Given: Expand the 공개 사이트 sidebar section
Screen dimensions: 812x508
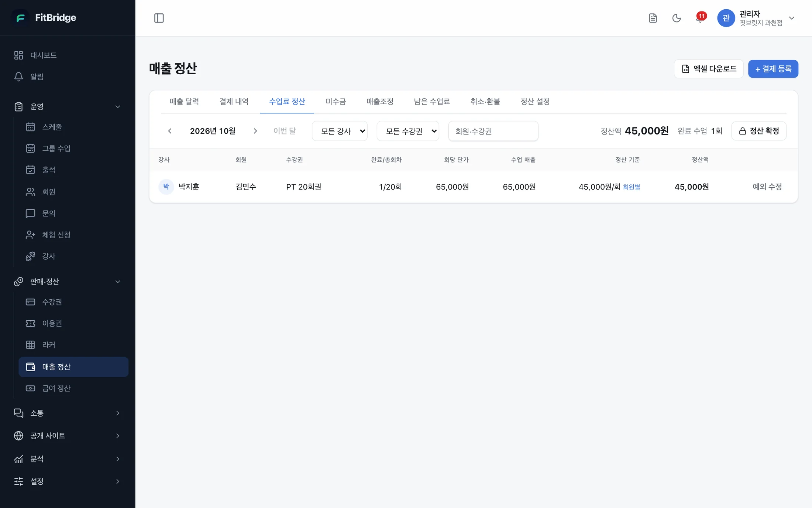Looking at the screenshot, I should pyautogui.click(x=68, y=436).
